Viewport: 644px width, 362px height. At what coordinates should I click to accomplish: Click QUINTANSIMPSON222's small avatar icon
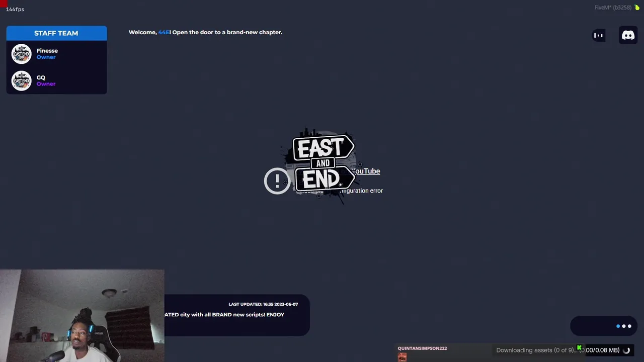click(x=402, y=357)
